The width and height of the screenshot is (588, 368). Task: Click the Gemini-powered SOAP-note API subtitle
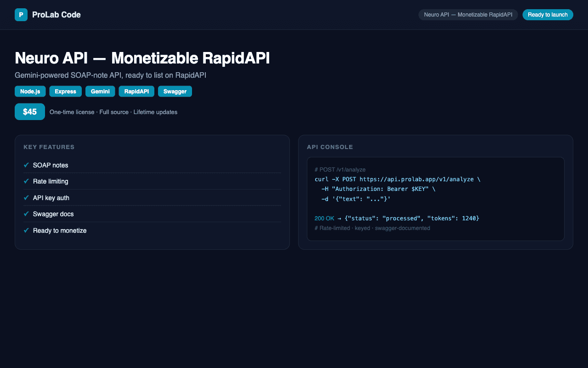tap(110, 75)
